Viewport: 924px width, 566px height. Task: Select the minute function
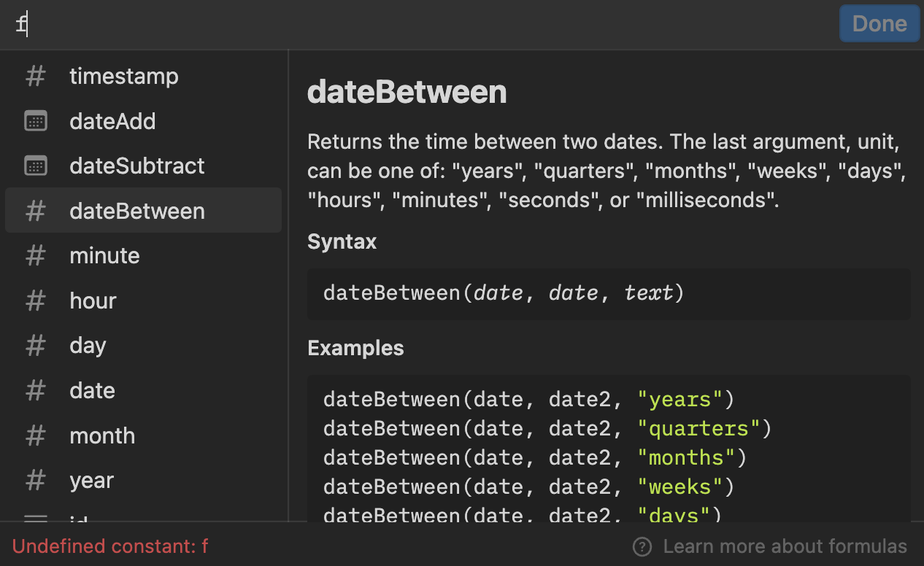[x=104, y=255]
